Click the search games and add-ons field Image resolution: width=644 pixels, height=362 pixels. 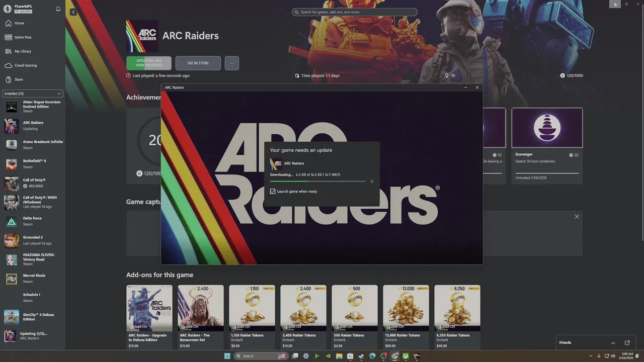(355, 12)
